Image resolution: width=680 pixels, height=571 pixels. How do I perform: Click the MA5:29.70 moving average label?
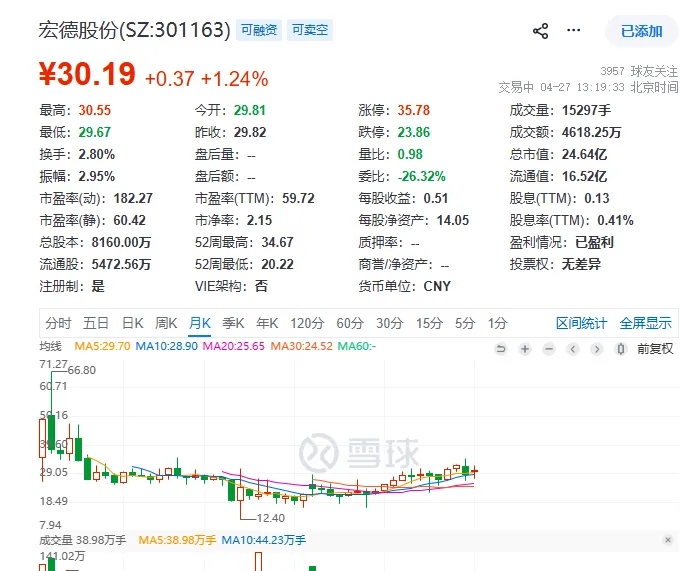pyautogui.click(x=102, y=346)
